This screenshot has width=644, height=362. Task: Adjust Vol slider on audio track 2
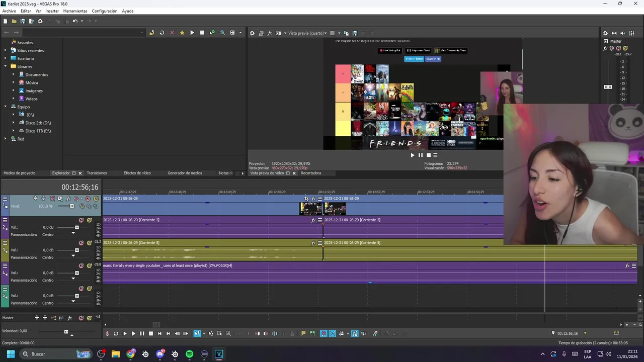coord(76,227)
